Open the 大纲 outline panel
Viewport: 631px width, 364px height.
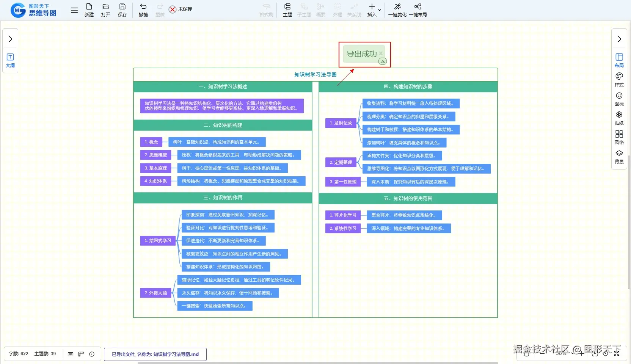(x=10, y=60)
